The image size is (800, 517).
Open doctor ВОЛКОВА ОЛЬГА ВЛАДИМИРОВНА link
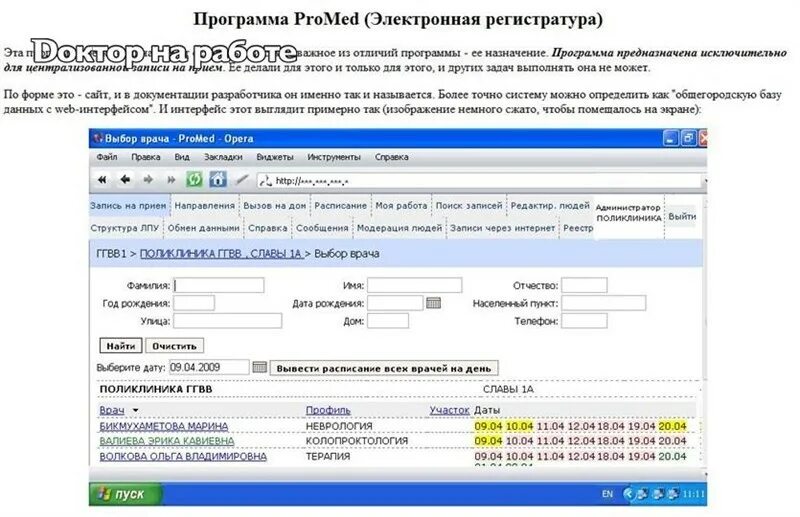183,456
